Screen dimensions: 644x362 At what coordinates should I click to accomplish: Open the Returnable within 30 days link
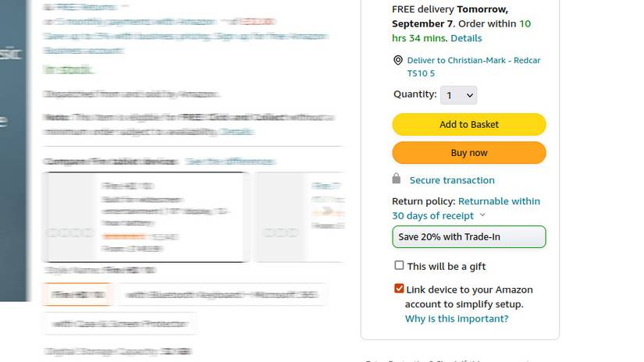click(x=466, y=208)
